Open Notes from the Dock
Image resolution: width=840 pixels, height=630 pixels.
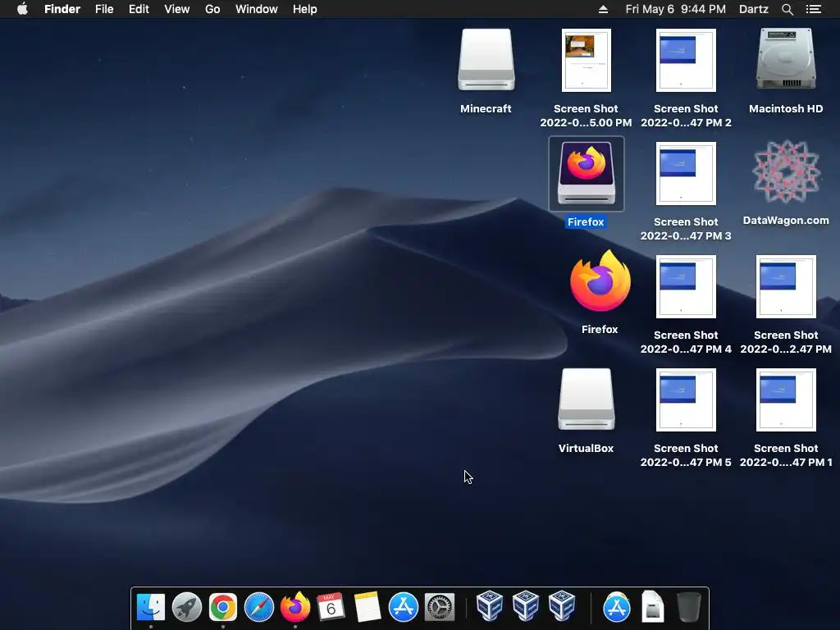coord(367,608)
